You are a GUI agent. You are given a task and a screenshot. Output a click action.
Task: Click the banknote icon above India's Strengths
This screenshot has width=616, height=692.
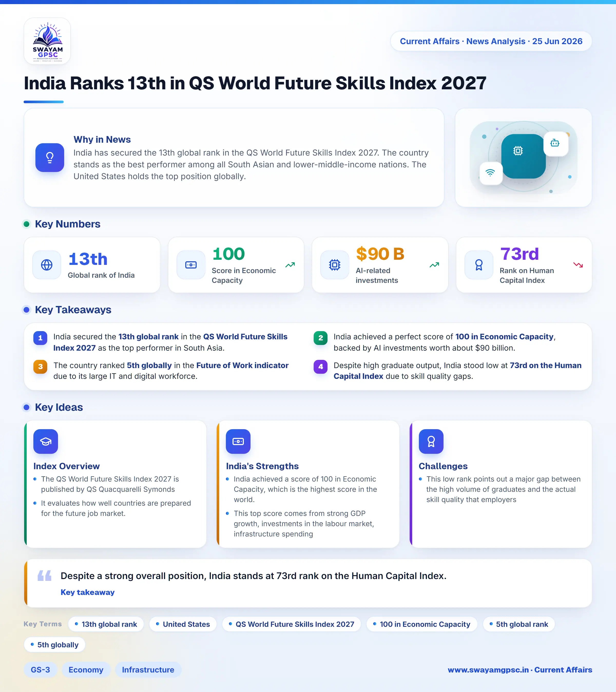coord(238,441)
